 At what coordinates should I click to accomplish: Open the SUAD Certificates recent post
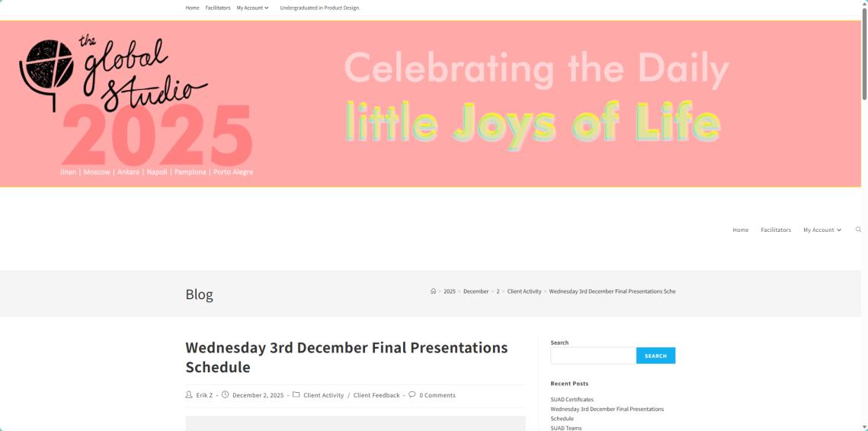click(572, 400)
